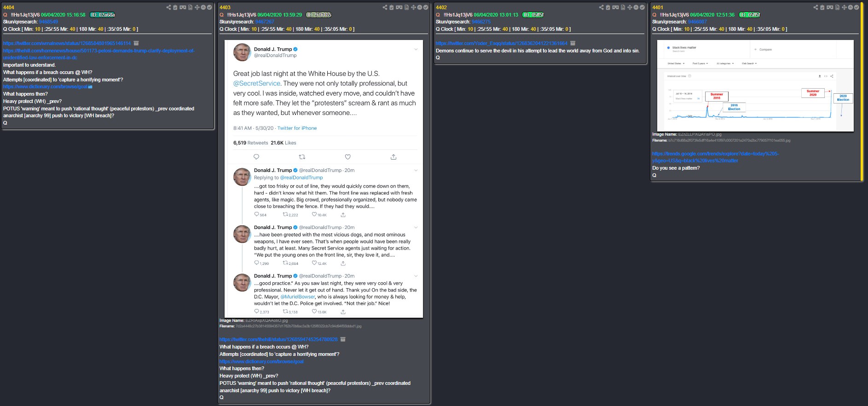
Task: Click the share icon on post 4404
Action: click(168, 7)
